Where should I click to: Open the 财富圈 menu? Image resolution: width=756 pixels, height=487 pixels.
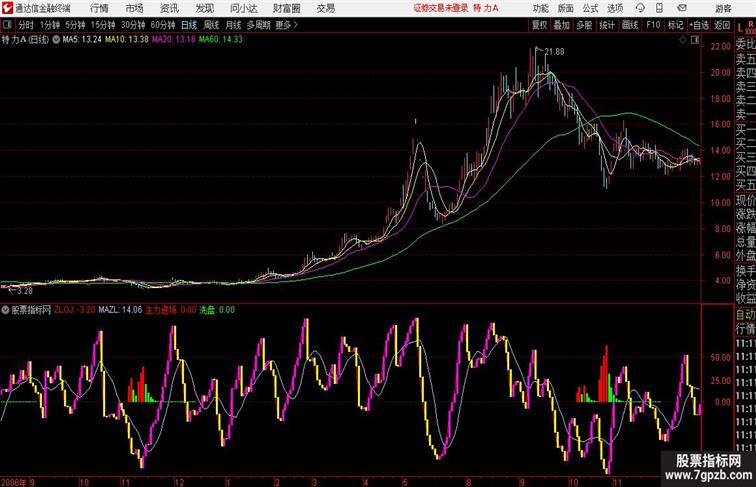[x=286, y=8]
